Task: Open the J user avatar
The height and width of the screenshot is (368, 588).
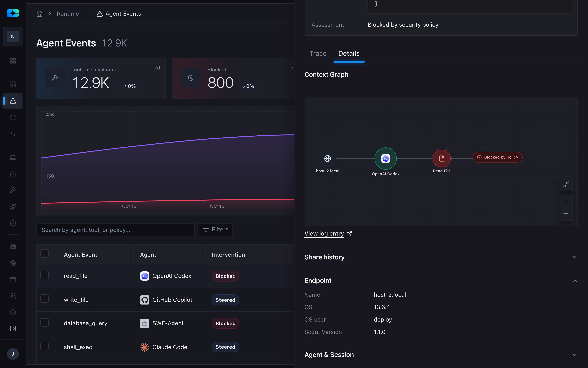Action: pos(13,354)
